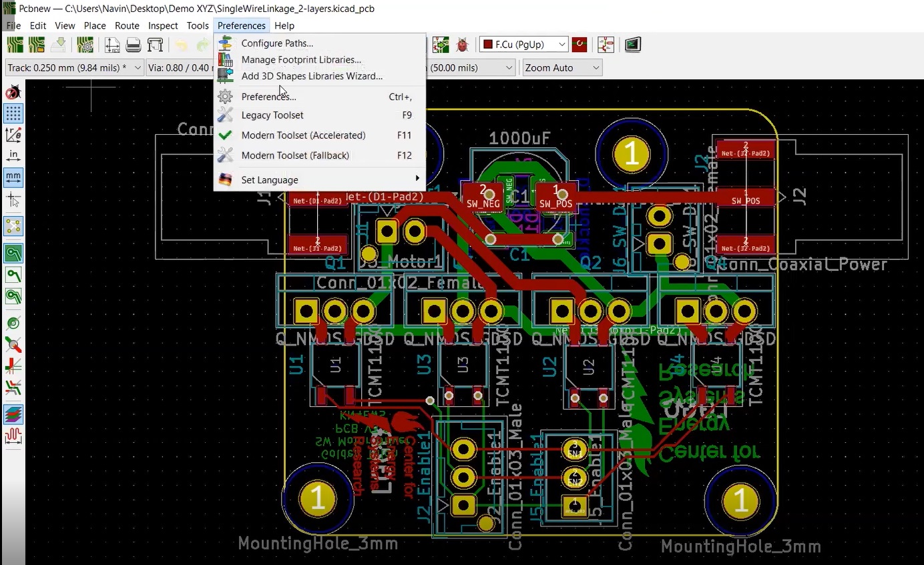Open the Place menu
Image resolution: width=924 pixels, height=565 pixels.
[95, 25]
